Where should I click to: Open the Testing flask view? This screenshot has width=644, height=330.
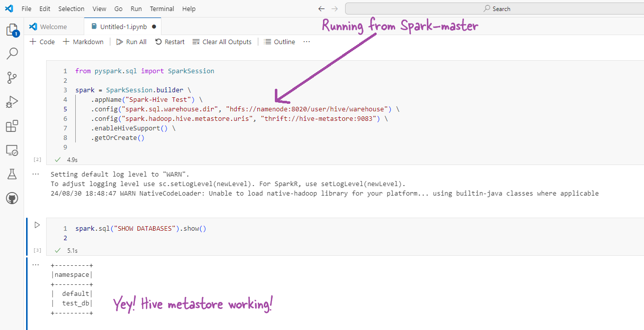(x=12, y=174)
